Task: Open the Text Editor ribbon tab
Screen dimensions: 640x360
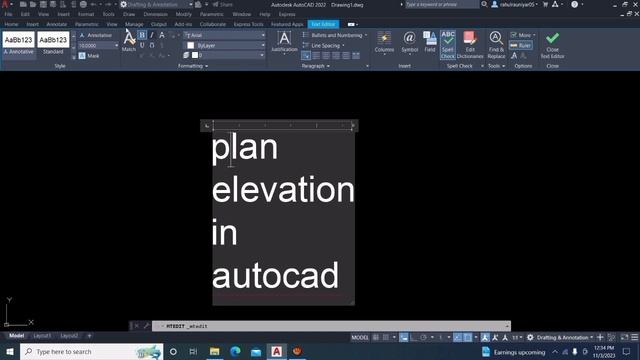Action: 323,24
